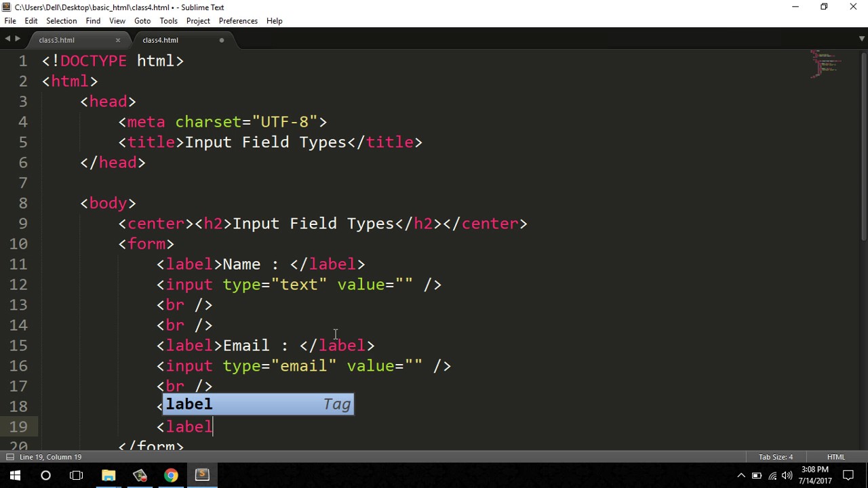The width and height of the screenshot is (868, 488).
Task: Select the label Tag autocomplete suggestion
Action: tap(258, 405)
